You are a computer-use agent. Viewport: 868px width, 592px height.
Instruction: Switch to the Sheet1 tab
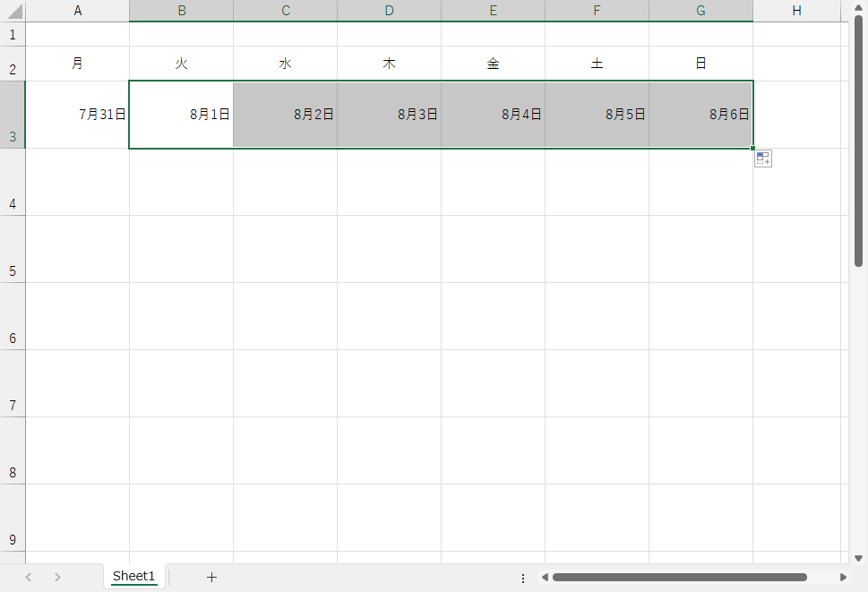(x=134, y=576)
